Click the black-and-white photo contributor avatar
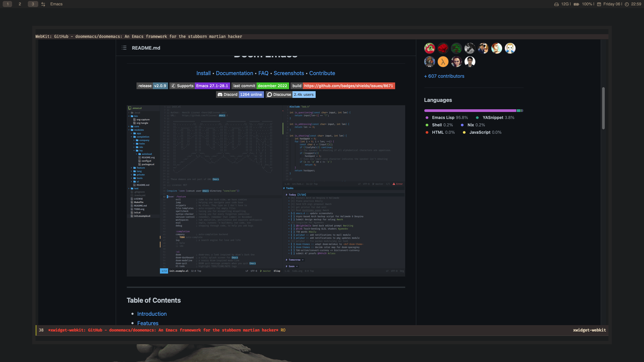 click(470, 48)
